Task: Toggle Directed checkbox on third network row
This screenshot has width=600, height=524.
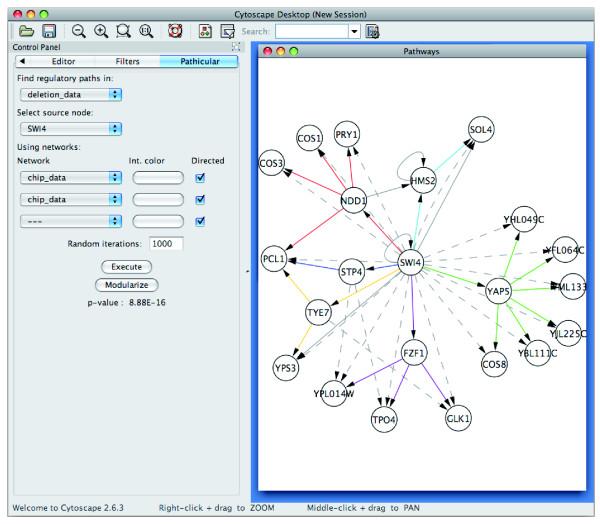Action: click(201, 221)
